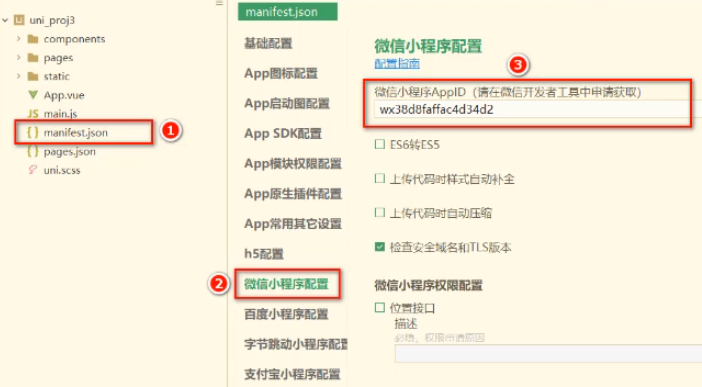Enable 上传代码时样式自动补全 checkbox
This screenshot has width=702, height=387.
tap(380, 178)
